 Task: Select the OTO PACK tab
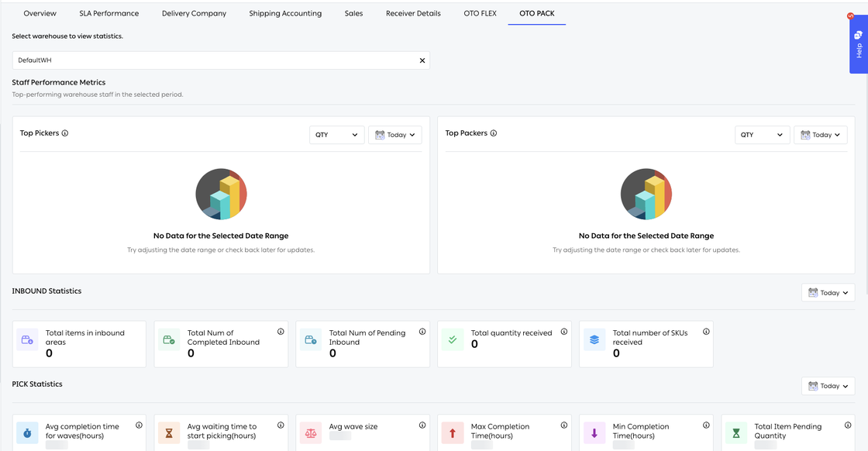click(x=537, y=13)
